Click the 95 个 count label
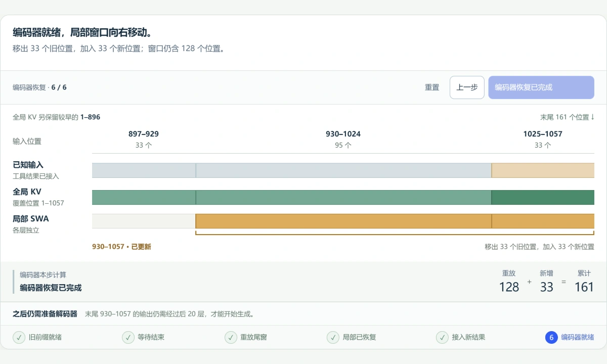This screenshot has width=607, height=364. click(x=343, y=145)
